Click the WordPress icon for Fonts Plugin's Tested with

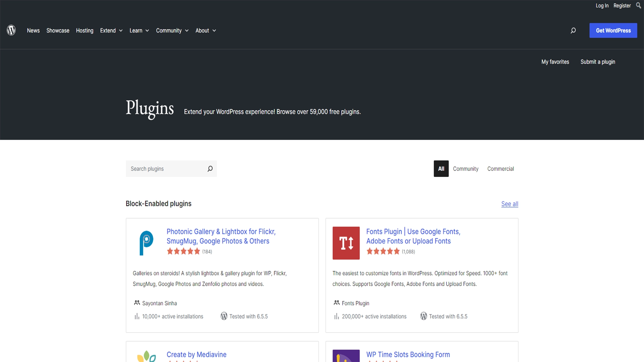click(x=424, y=316)
